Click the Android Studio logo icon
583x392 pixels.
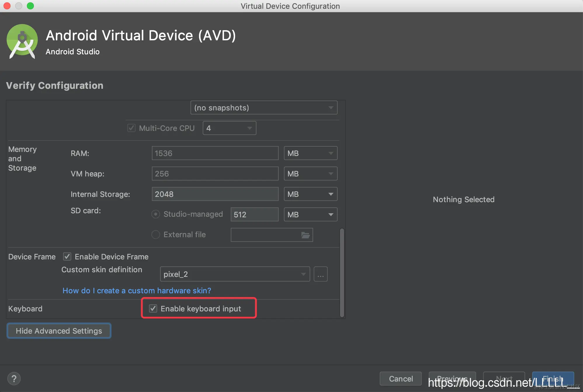point(22,41)
